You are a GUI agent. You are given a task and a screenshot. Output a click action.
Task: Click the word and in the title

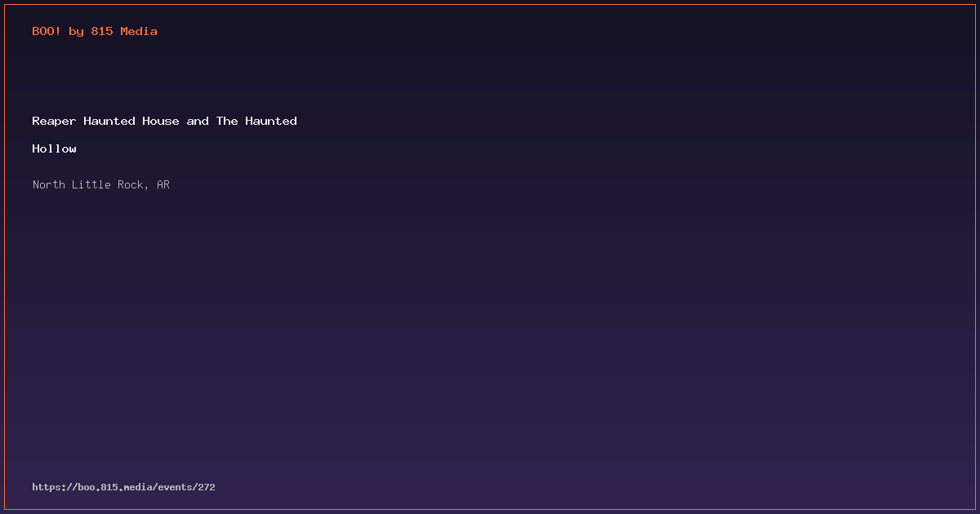pyautogui.click(x=198, y=121)
